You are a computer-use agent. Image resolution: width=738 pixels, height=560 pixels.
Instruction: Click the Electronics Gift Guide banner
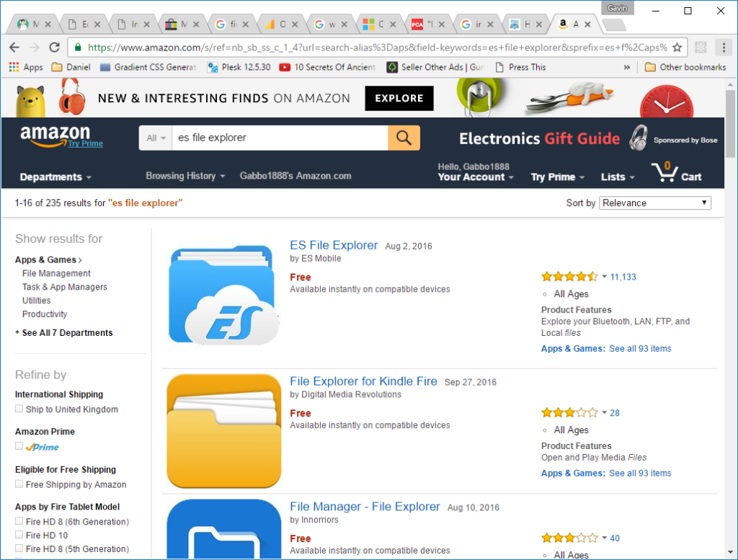[588, 138]
